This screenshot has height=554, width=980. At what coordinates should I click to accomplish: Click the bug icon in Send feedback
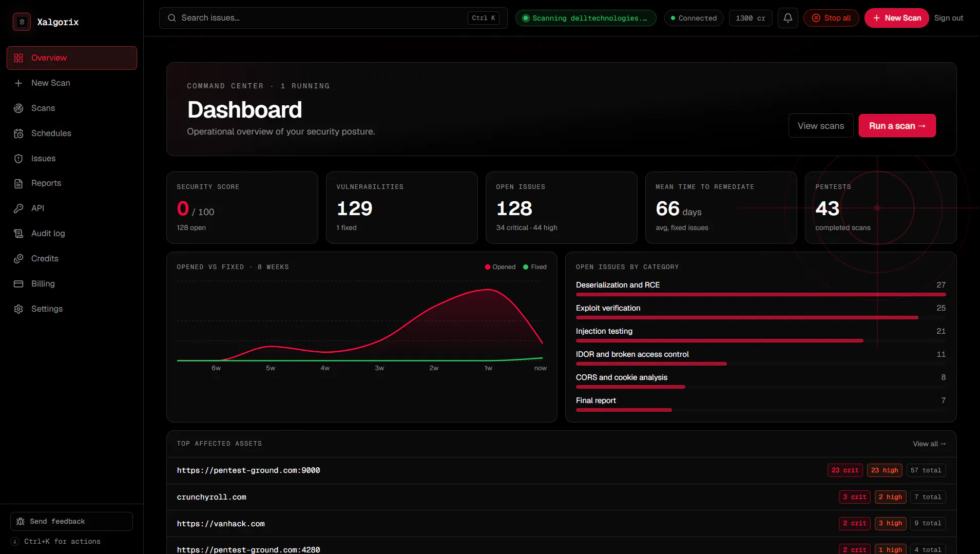pos(21,522)
